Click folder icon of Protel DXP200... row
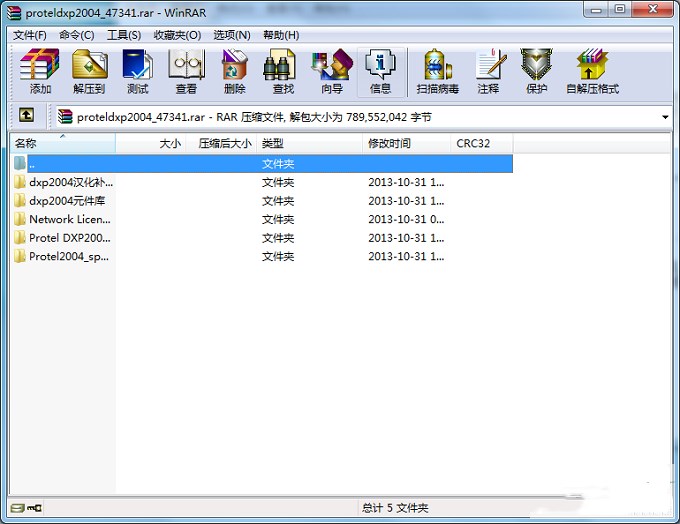This screenshot has width=680, height=524. point(20,238)
